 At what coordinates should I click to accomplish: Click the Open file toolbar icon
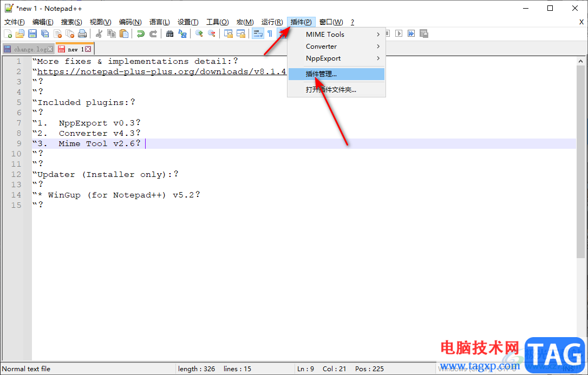(x=20, y=34)
